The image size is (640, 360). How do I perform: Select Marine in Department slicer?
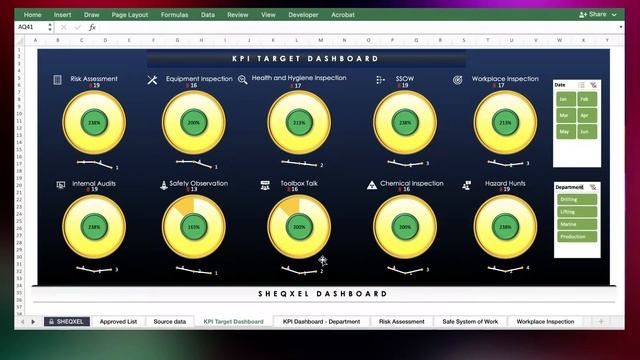coord(577,224)
